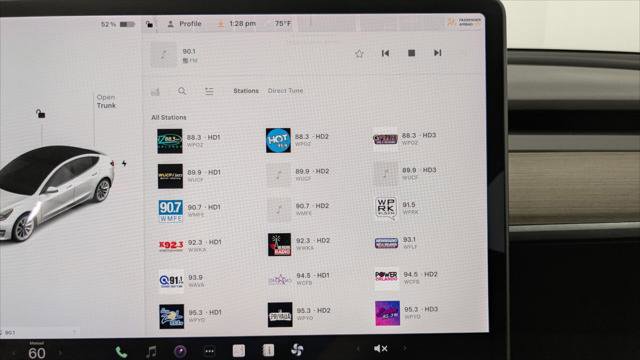Tune to 88.3 HD1 WPOZ
The image size is (640, 360).
coord(190,141)
